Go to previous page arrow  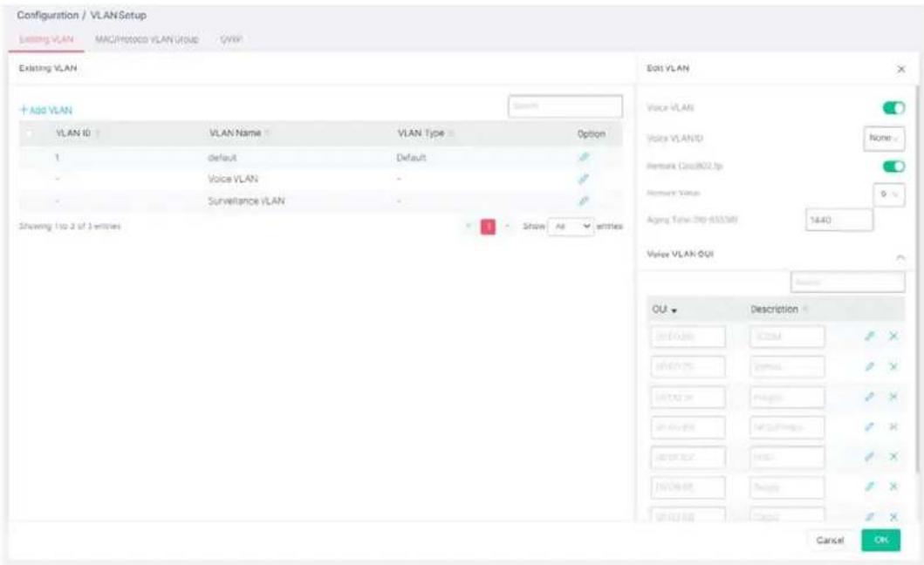(x=469, y=226)
